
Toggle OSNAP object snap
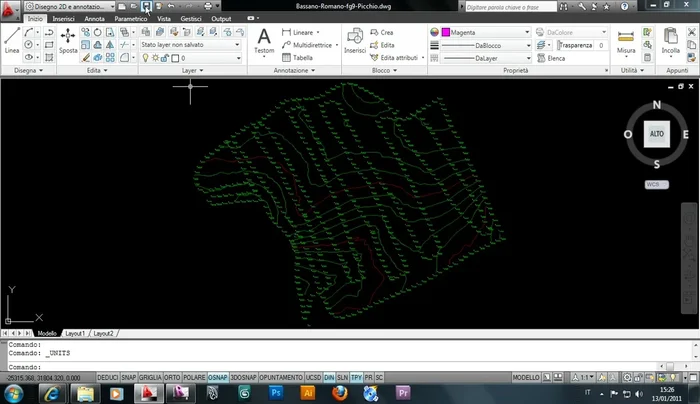218,377
